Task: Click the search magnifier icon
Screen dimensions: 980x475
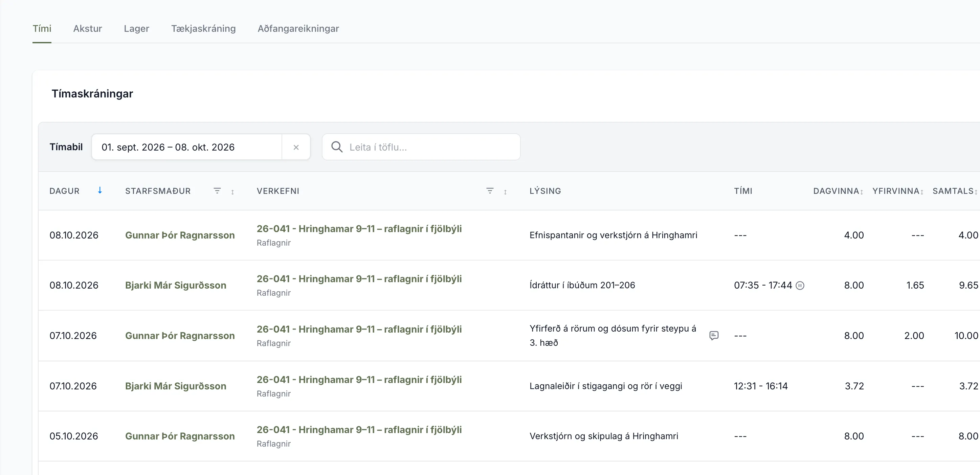Action: tap(337, 147)
